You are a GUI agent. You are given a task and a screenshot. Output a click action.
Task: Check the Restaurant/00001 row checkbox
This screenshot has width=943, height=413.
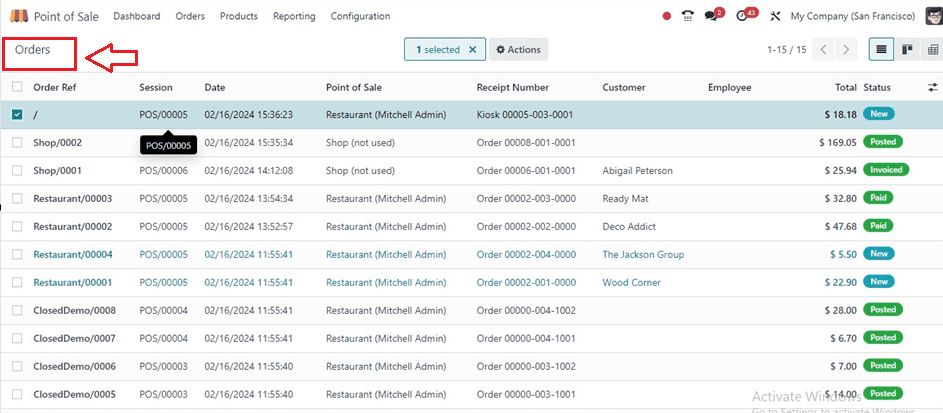[x=17, y=283]
